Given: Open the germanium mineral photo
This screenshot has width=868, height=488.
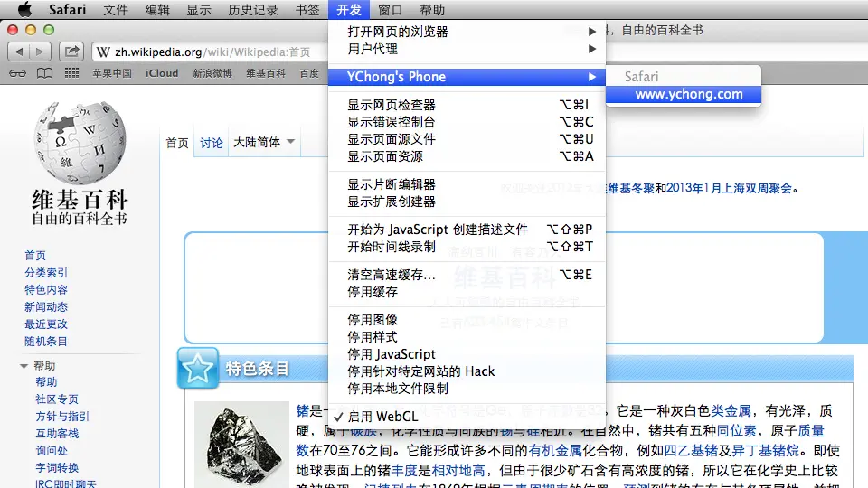Looking at the screenshot, I should 242,445.
